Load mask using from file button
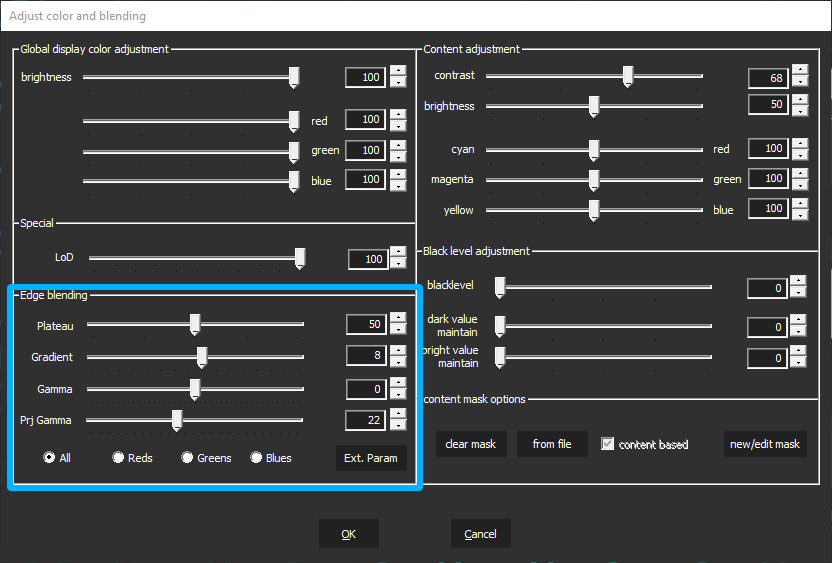 (552, 444)
